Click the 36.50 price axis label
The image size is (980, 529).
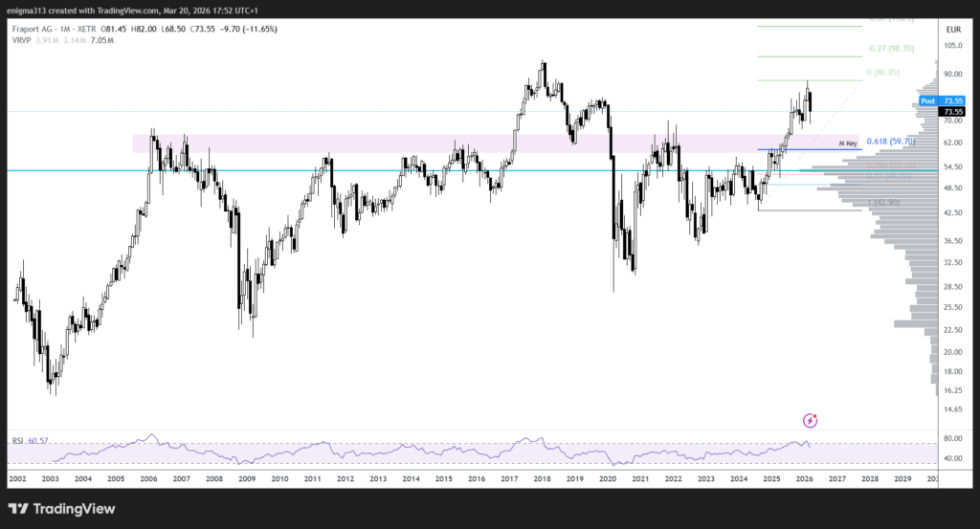tap(952, 241)
